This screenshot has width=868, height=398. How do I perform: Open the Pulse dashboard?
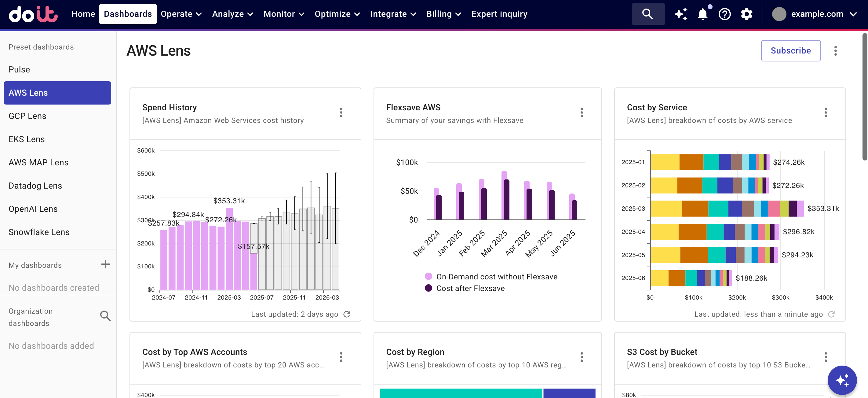click(57, 69)
